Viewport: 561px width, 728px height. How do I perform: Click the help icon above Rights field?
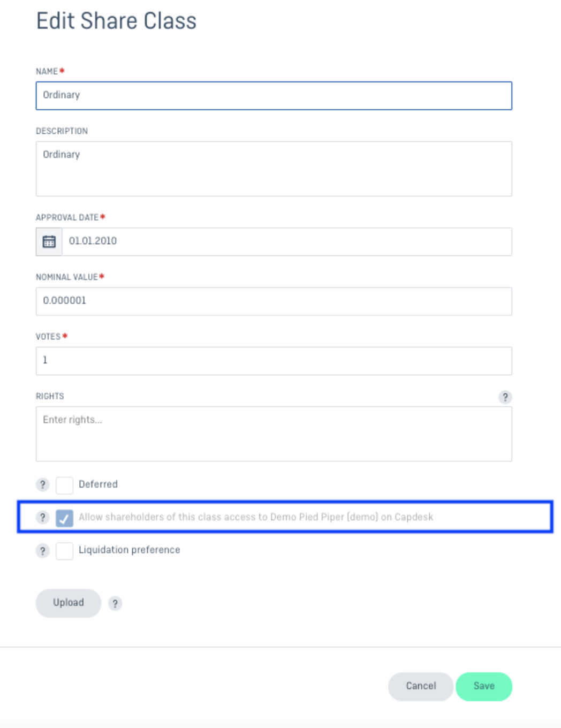(505, 397)
